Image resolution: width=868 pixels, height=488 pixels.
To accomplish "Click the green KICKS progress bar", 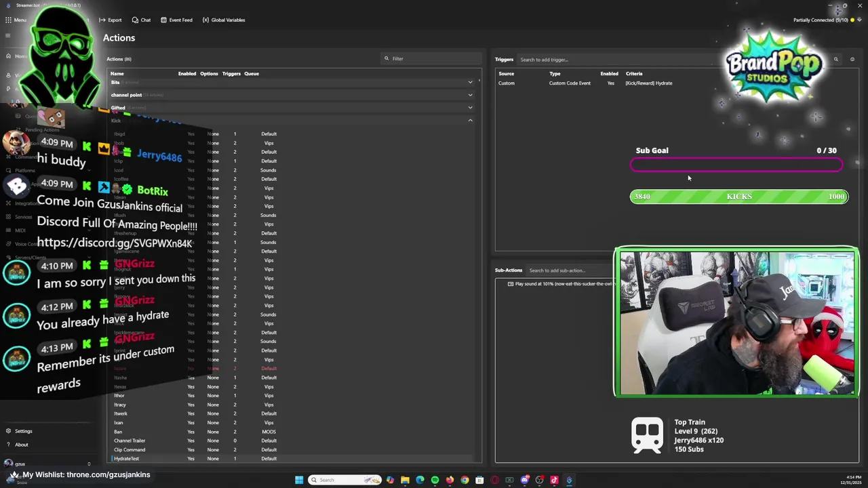I will [739, 197].
